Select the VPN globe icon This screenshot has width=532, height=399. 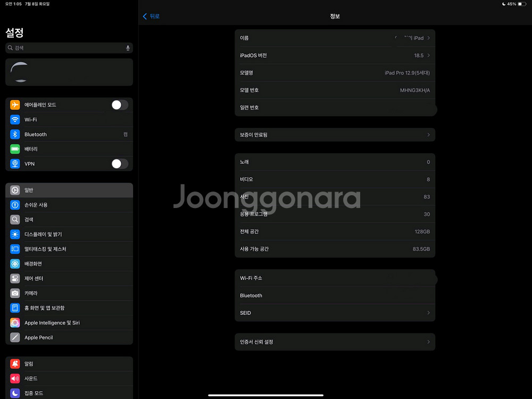point(15,164)
